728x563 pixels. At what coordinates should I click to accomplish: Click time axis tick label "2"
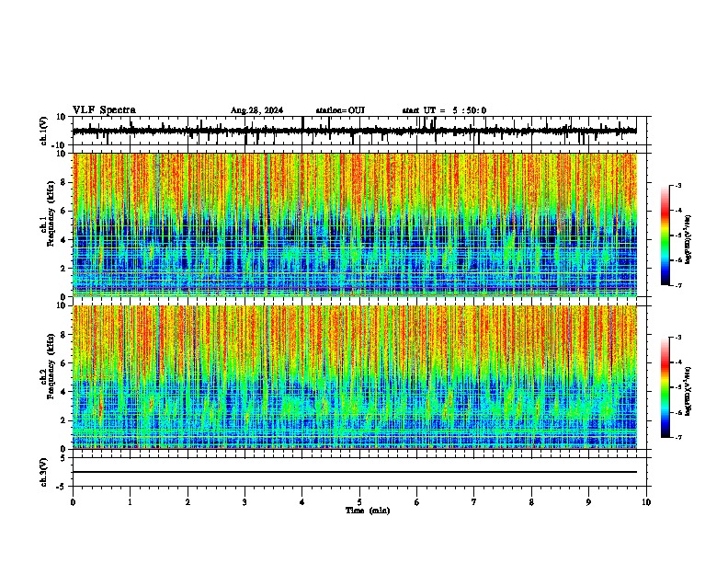188,502
